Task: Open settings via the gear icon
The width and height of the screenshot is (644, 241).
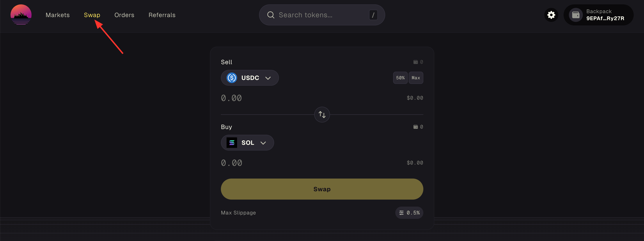Action: coord(551,15)
